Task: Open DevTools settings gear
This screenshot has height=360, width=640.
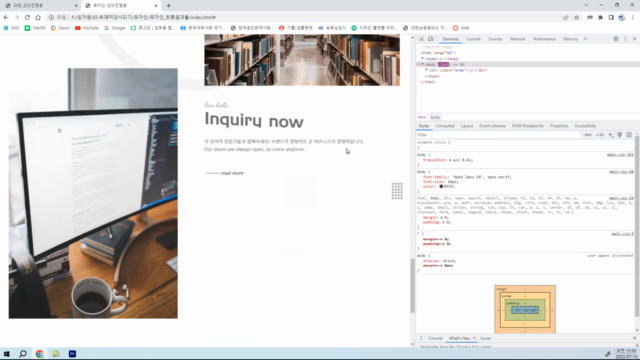Action: [x=616, y=39]
